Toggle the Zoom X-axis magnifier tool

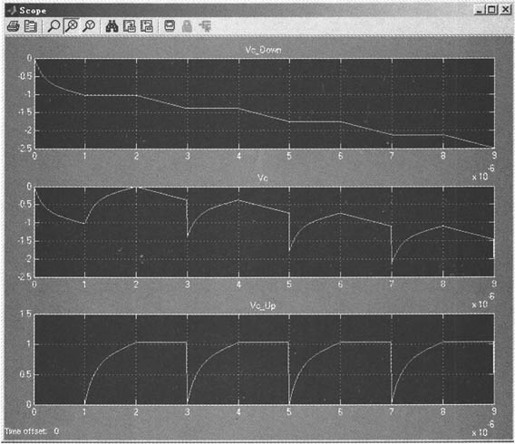tap(71, 26)
